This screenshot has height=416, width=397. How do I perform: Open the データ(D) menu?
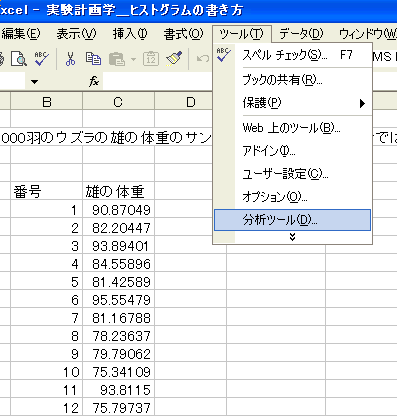[301, 34]
